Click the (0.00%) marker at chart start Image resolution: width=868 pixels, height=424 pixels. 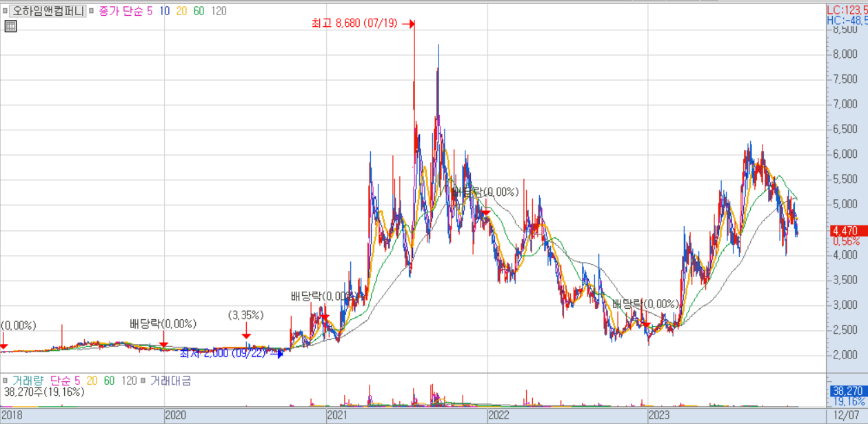(x=19, y=325)
